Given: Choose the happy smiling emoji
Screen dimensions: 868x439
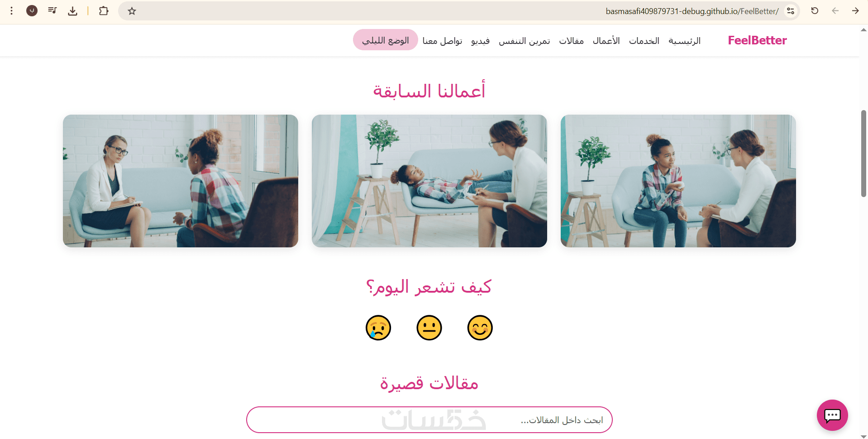Looking at the screenshot, I should [x=480, y=328].
